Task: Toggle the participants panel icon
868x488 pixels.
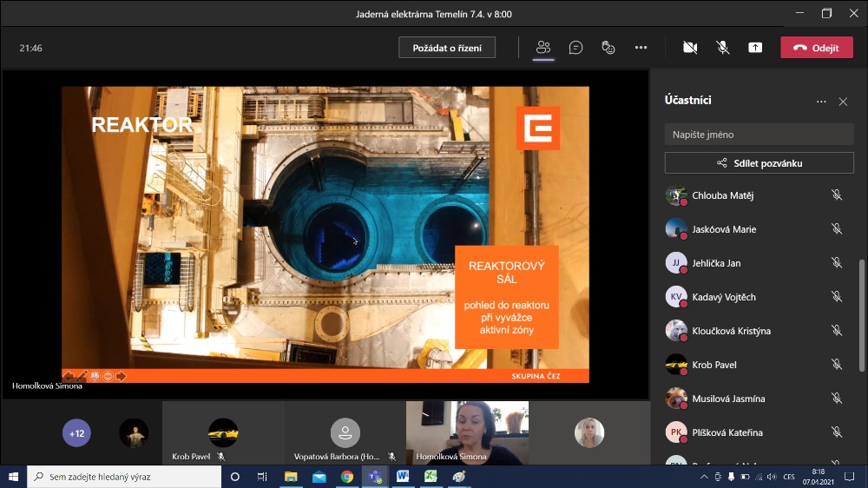Action: tap(543, 48)
